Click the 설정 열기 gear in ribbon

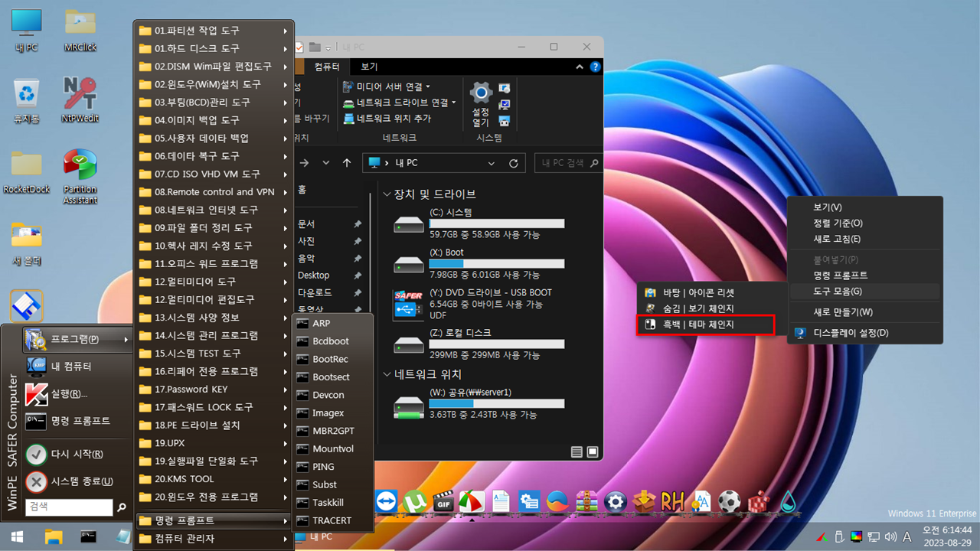tap(481, 103)
